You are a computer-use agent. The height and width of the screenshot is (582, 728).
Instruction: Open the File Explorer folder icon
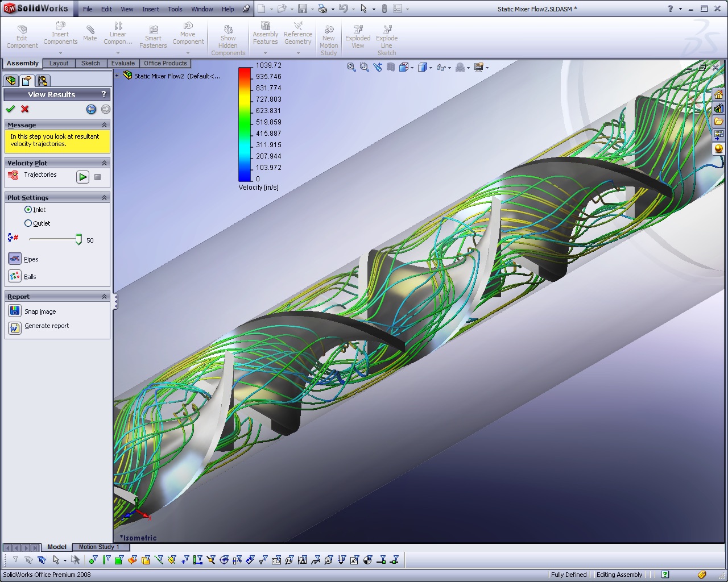pos(719,122)
